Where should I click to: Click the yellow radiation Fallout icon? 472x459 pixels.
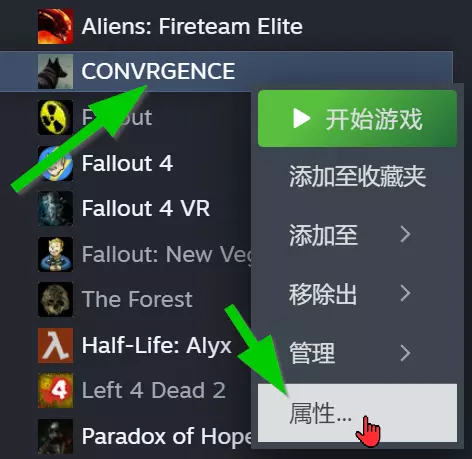pos(55,117)
